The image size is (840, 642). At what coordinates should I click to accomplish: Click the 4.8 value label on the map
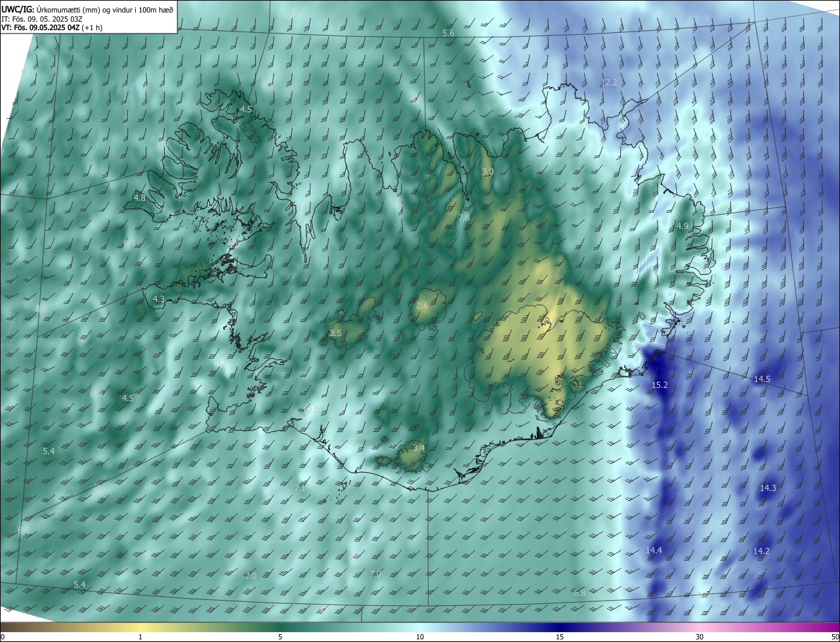[139, 198]
